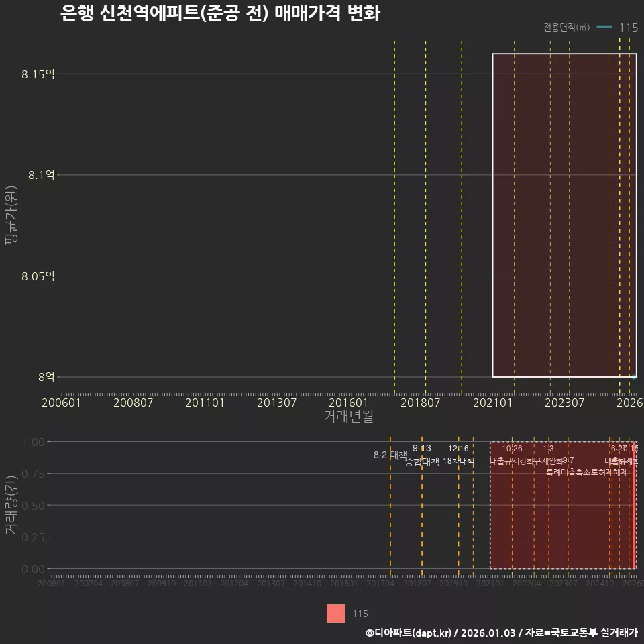Click the highlighted red region on price chart

tap(563, 215)
